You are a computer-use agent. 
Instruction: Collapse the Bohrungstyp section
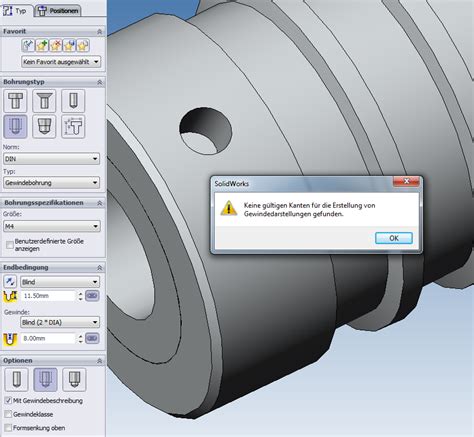[99, 82]
